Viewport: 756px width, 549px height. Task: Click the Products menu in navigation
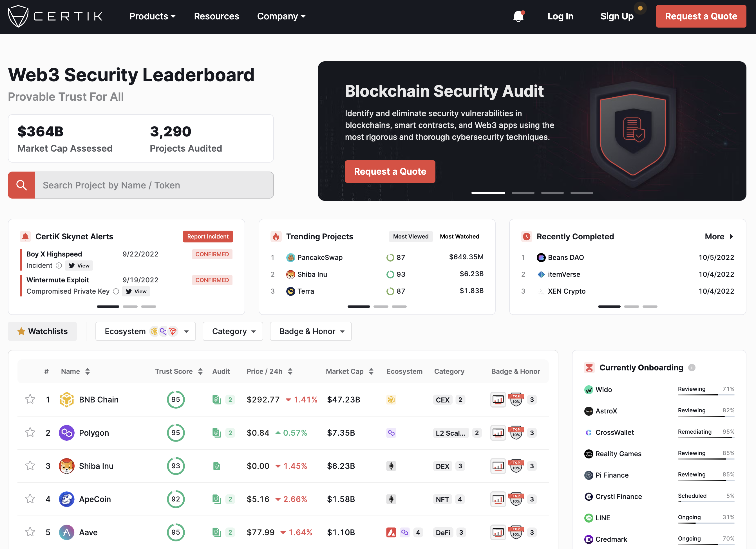[152, 16]
